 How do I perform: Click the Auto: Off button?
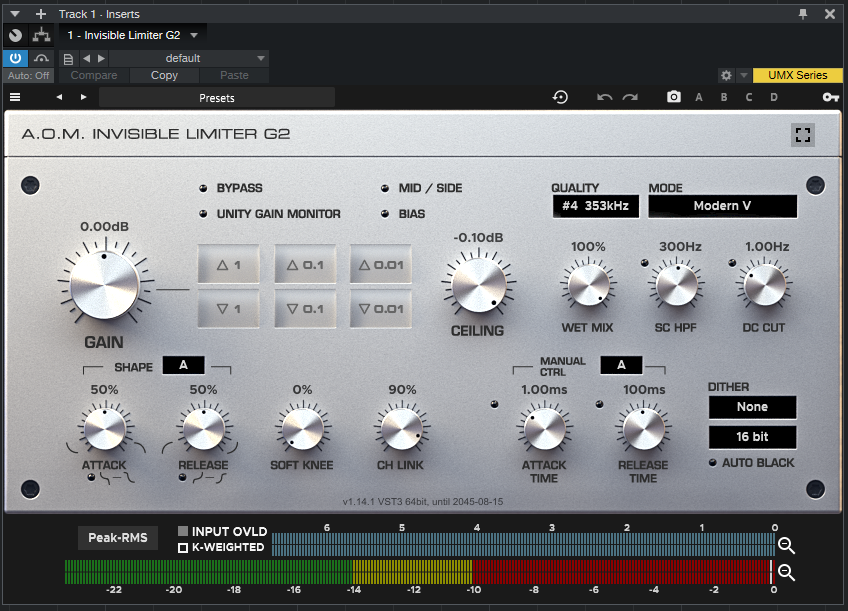click(x=28, y=76)
